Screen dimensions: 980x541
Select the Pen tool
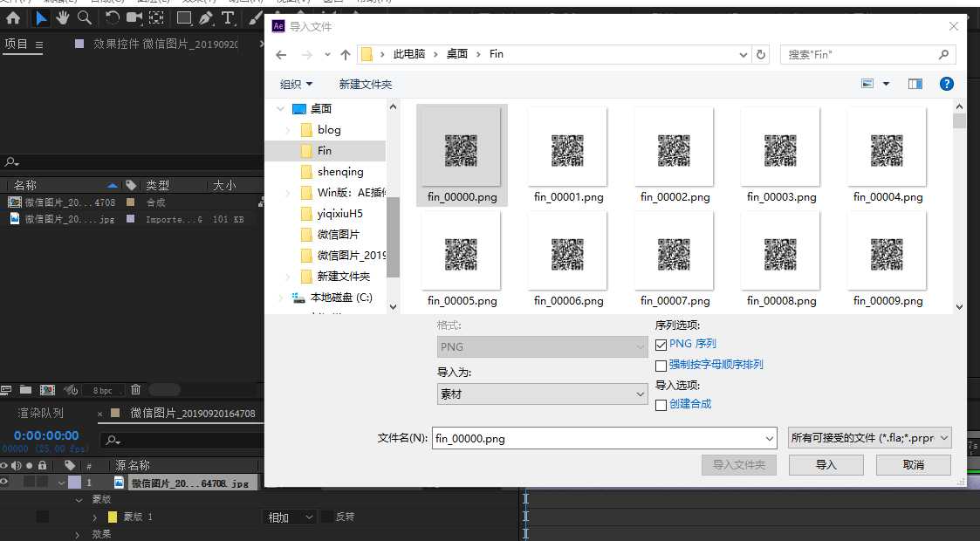point(206,17)
